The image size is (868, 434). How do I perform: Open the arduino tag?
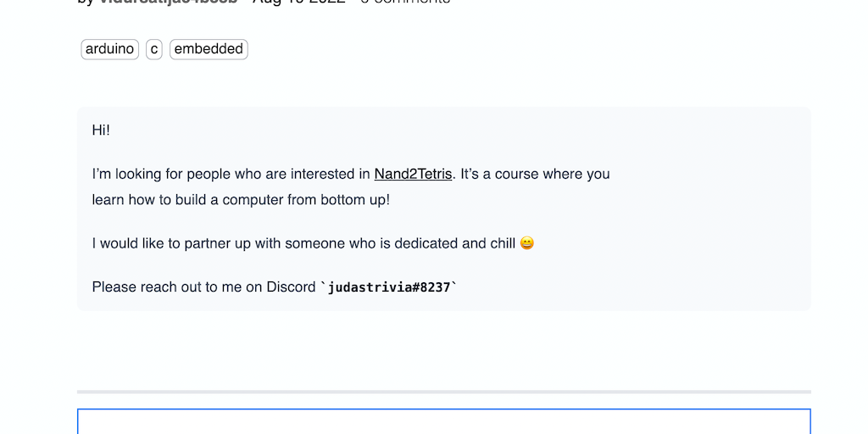click(109, 49)
